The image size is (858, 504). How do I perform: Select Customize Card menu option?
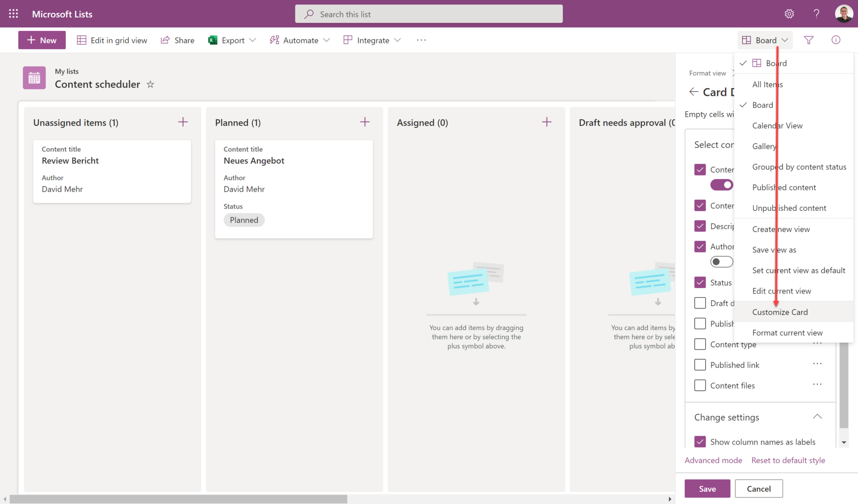[780, 312]
